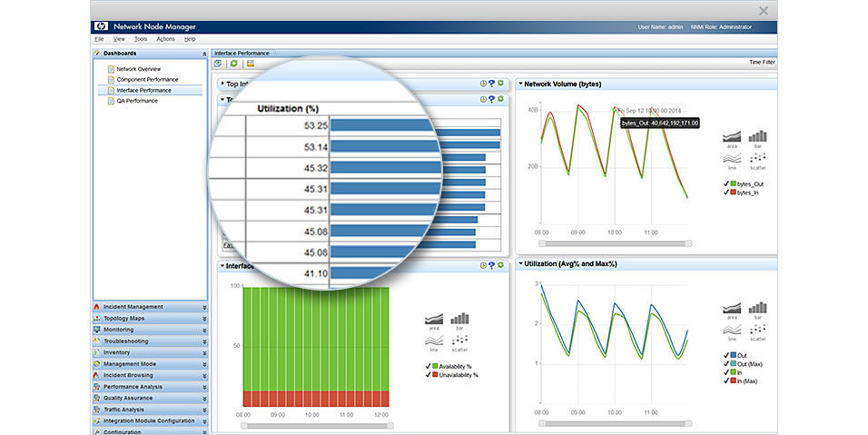868x435 pixels.
Task: Open the Tools menu
Action: 141,39
